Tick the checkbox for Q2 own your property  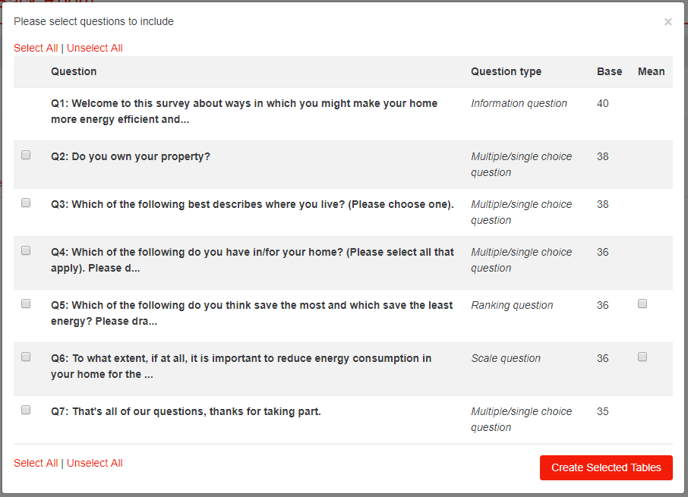[x=26, y=155]
